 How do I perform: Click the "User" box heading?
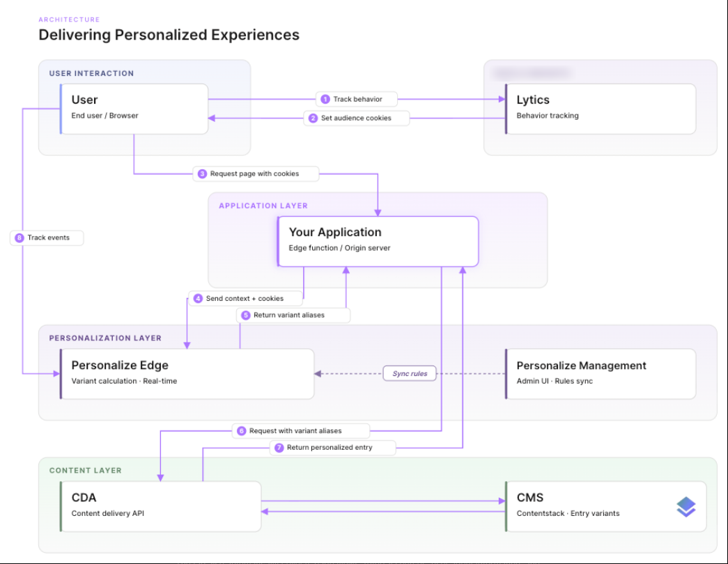tap(84, 100)
